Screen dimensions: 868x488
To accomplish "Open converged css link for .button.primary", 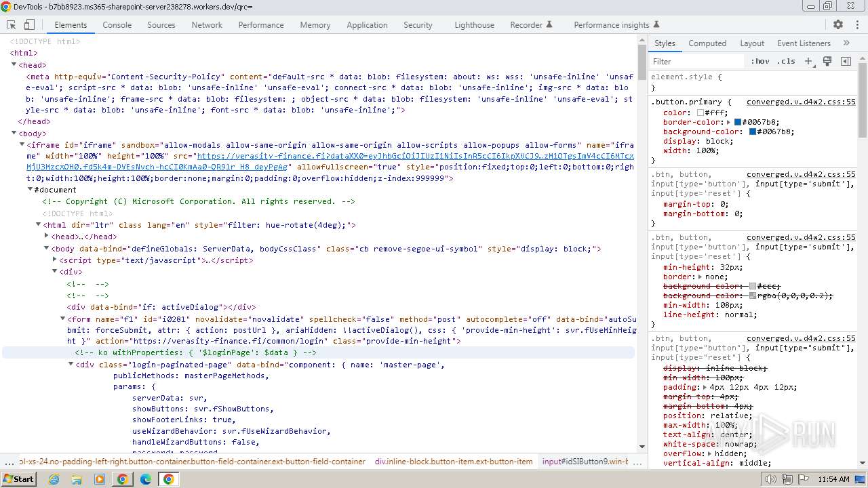I will point(801,102).
